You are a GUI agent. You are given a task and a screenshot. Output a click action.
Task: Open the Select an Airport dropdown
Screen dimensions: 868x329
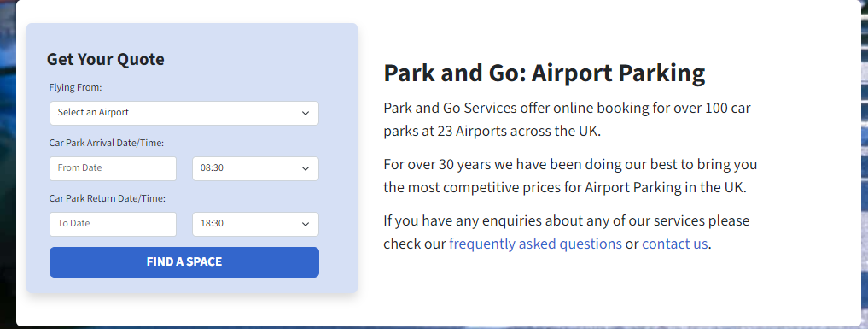[184, 113]
